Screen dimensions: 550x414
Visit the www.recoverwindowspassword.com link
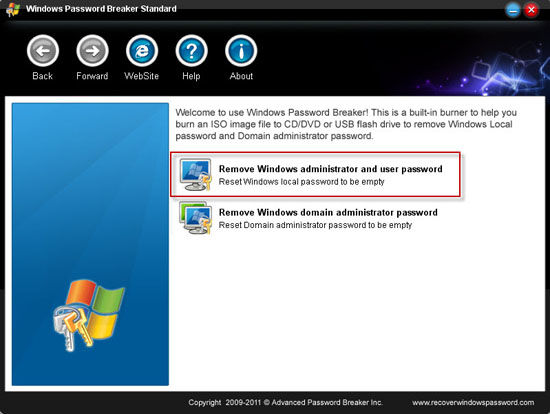pos(473,402)
